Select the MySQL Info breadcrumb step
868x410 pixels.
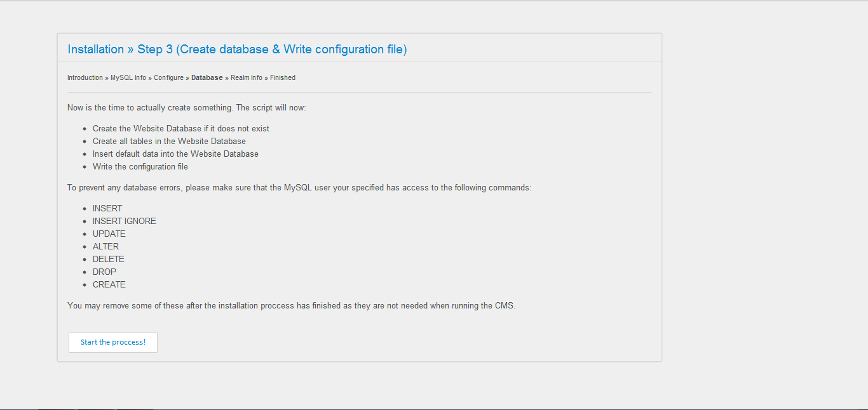(128, 78)
